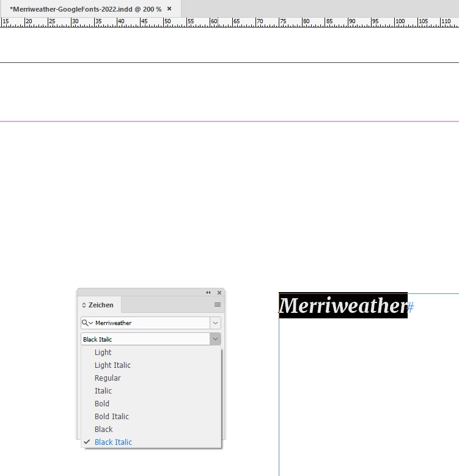Choose Black font style
Image resolution: width=459 pixels, height=476 pixels.
click(151, 429)
